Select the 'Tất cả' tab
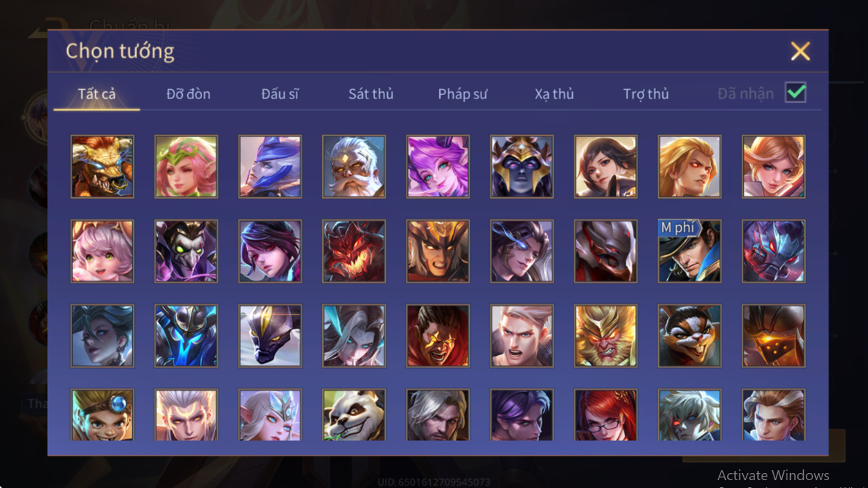 (x=97, y=94)
